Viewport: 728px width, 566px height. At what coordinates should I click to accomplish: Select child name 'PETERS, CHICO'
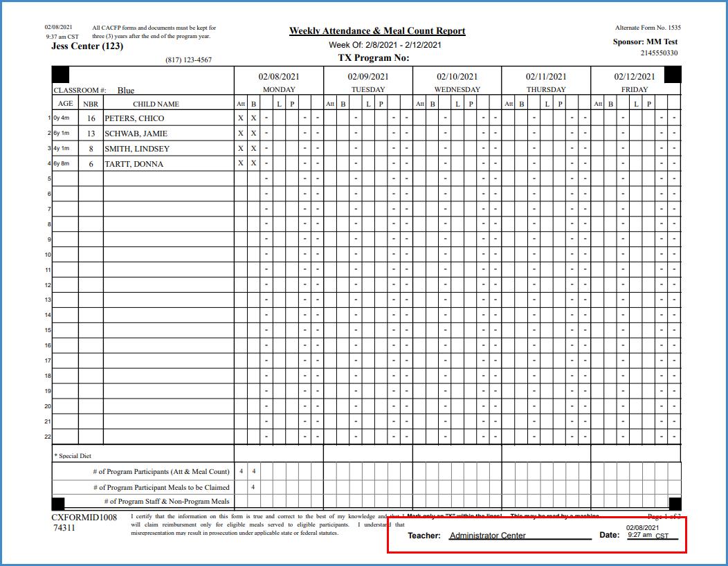134,118
